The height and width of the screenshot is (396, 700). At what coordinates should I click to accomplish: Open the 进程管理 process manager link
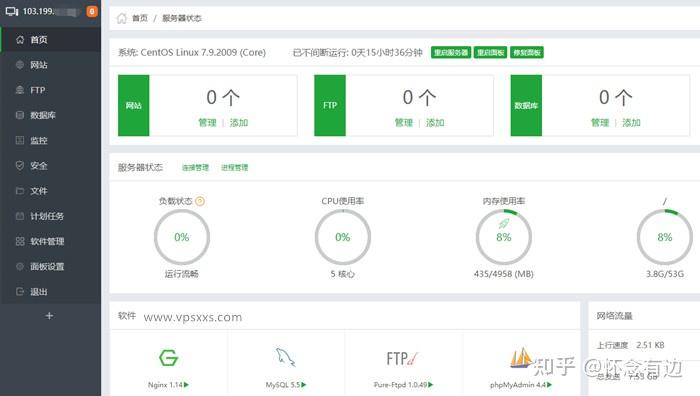point(235,168)
